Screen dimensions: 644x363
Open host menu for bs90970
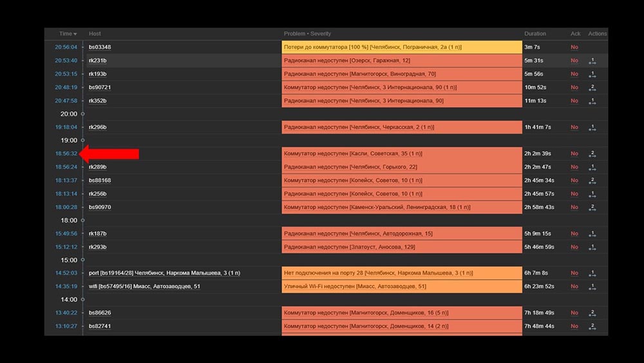tap(100, 207)
